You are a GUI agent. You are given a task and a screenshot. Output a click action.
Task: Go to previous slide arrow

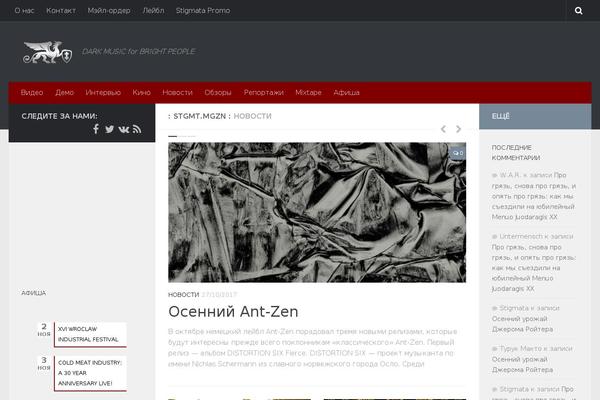(443, 129)
